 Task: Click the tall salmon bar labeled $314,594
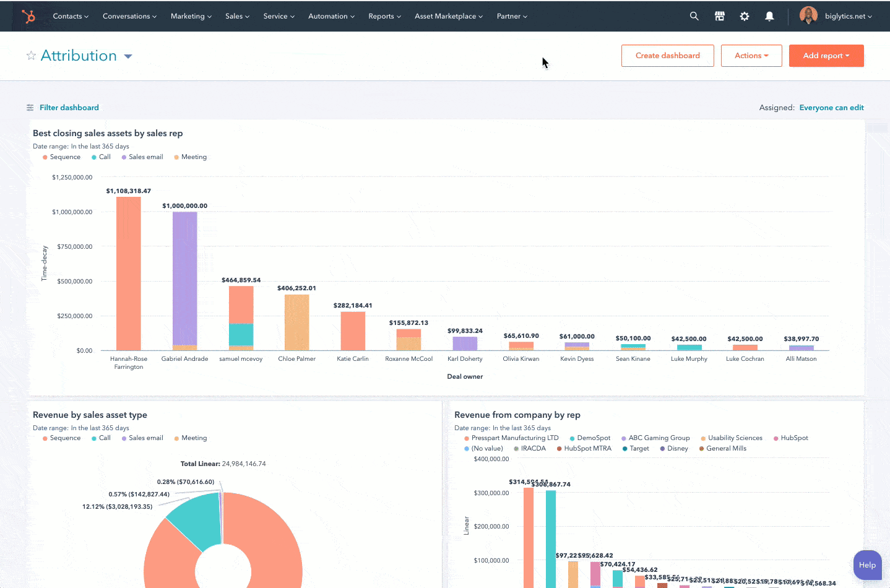[529, 537]
